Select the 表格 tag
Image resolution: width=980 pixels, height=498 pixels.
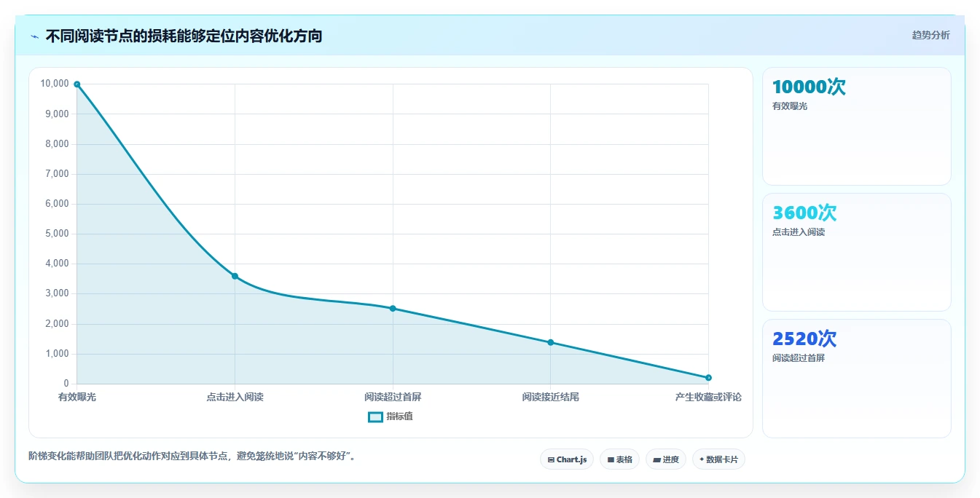tap(619, 459)
